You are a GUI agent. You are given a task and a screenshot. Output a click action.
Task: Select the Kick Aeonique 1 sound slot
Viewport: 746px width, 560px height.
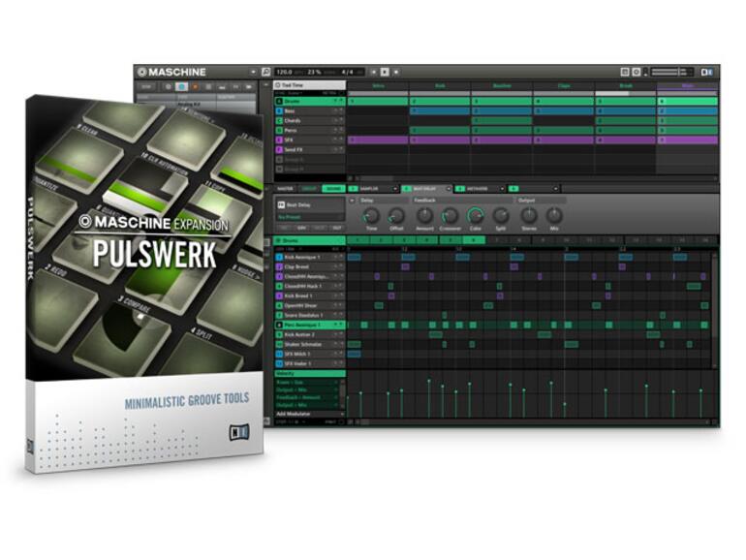[x=310, y=257]
